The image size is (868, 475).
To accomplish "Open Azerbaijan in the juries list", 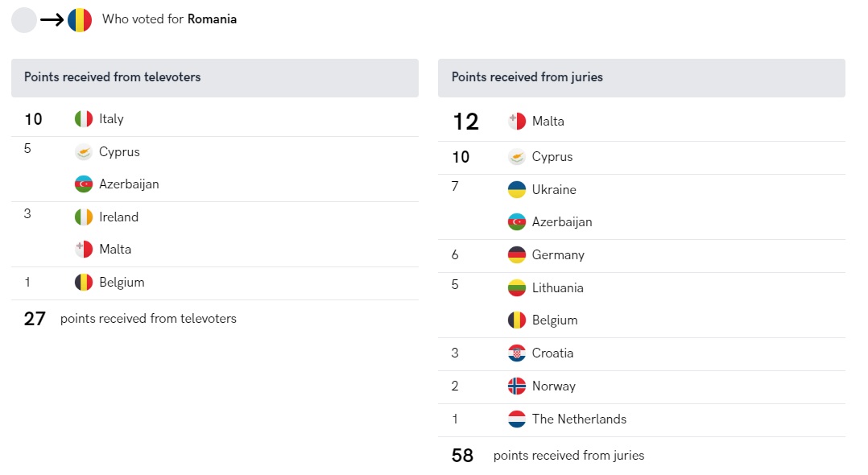I will pos(561,222).
